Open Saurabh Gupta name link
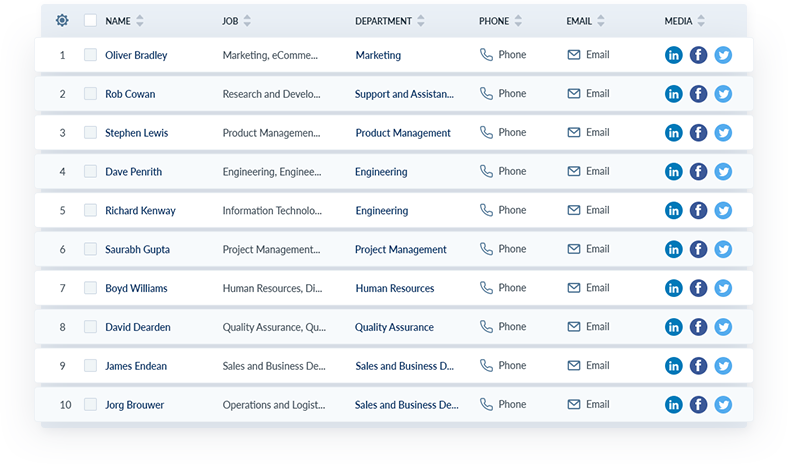 click(x=137, y=249)
